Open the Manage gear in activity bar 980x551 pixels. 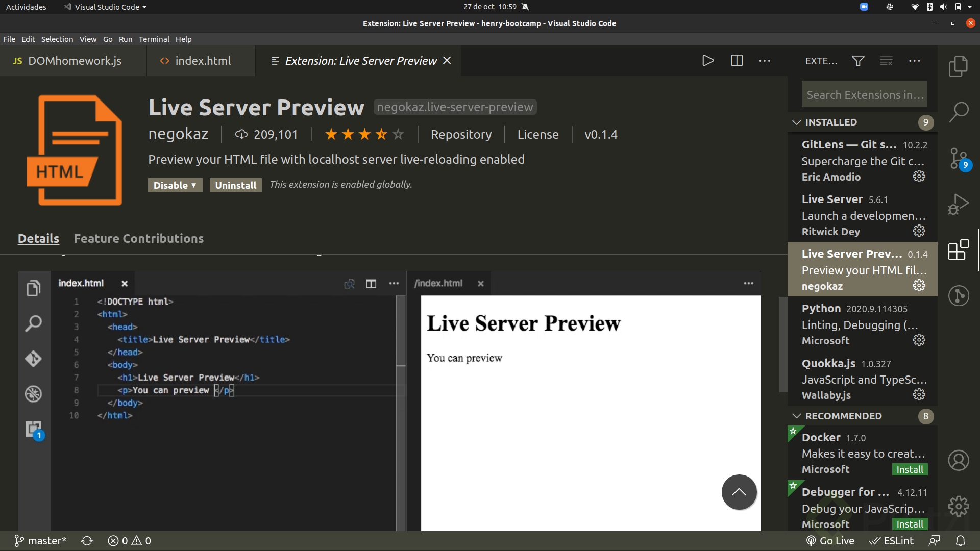959,506
